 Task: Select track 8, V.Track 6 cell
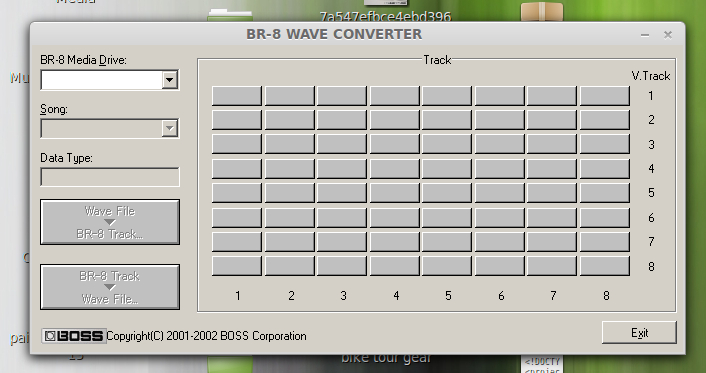[x=605, y=218]
